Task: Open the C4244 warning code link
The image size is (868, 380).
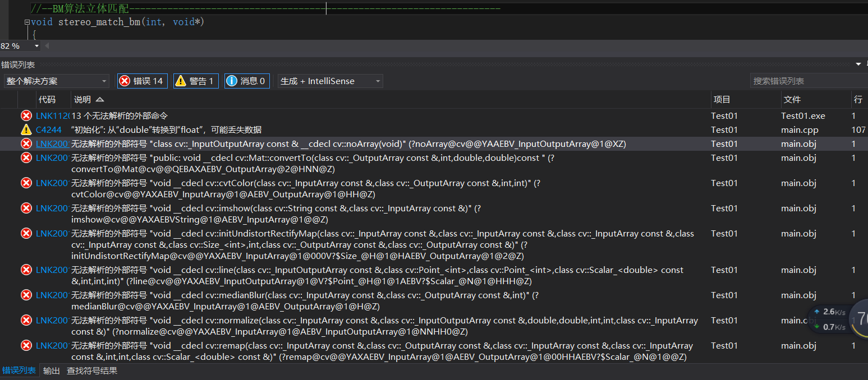Action: click(x=49, y=130)
